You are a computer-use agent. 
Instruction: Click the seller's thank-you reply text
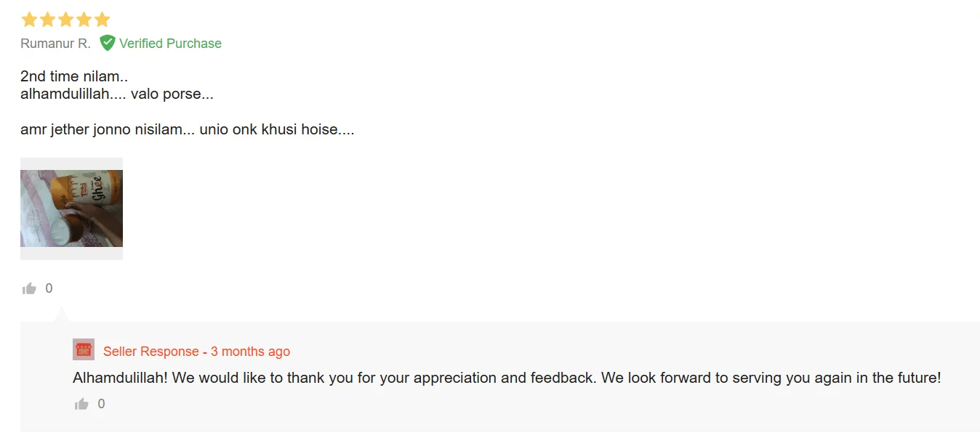[x=507, y=378]
